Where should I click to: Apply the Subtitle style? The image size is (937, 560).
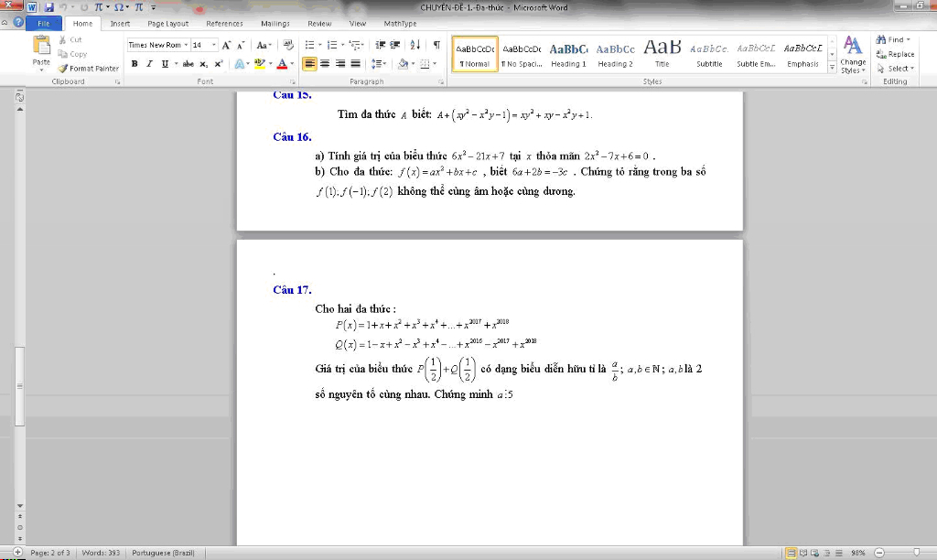coord(709,54)
